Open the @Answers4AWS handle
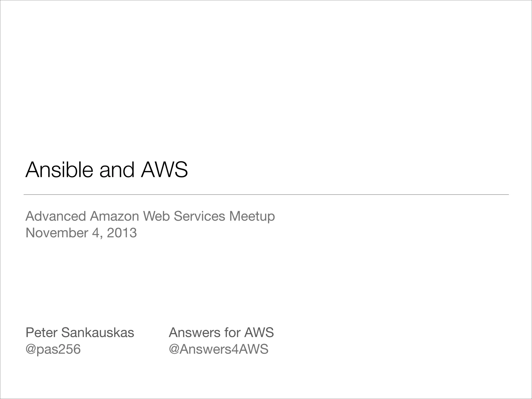Image resolution: width=532 pixels, height=399 pixels. (218, 349)
